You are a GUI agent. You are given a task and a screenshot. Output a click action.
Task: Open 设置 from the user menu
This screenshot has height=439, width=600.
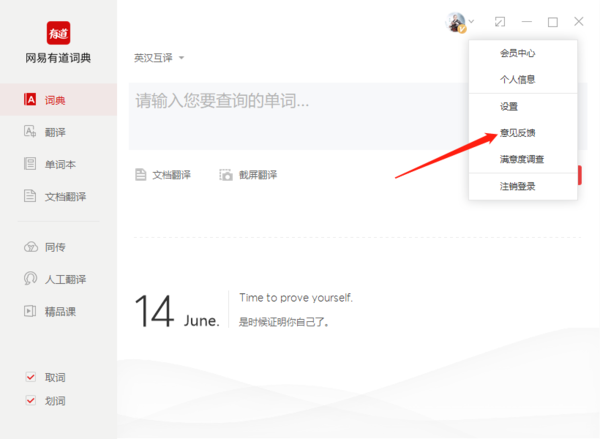point(523,107)
